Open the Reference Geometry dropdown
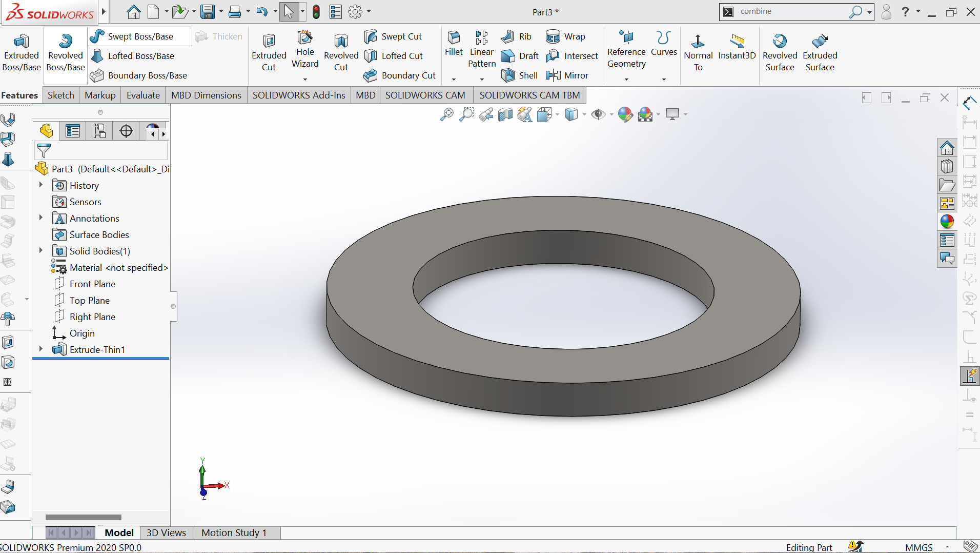 tap(626, 80)
